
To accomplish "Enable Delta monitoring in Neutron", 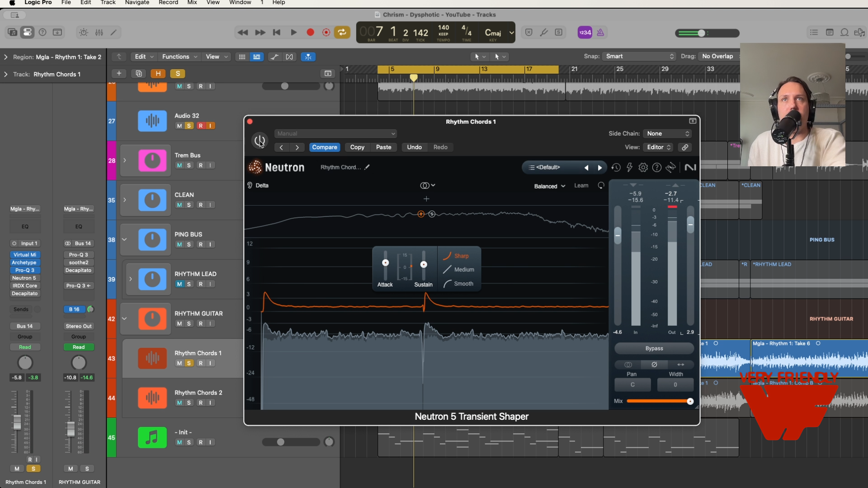I will tap(258, 185).
